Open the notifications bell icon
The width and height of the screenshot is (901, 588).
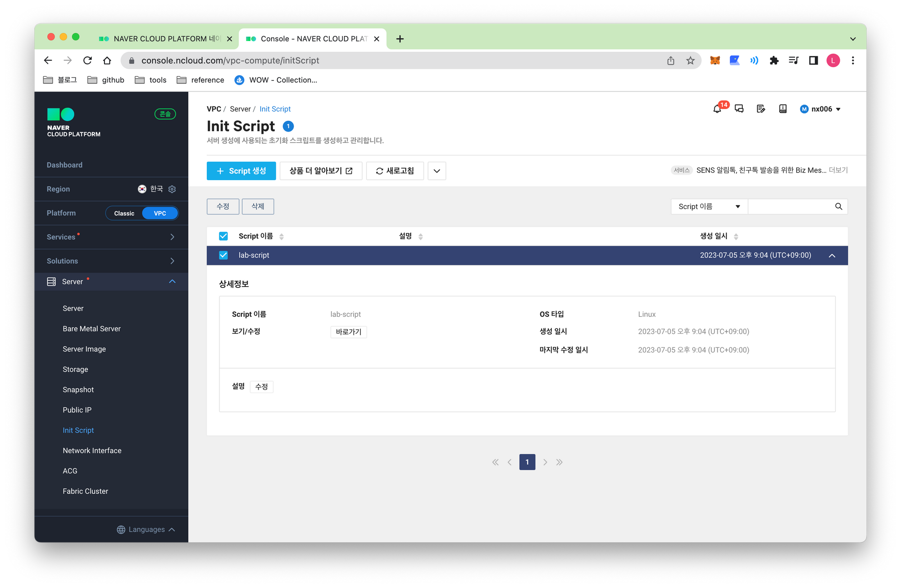[717, 109]
